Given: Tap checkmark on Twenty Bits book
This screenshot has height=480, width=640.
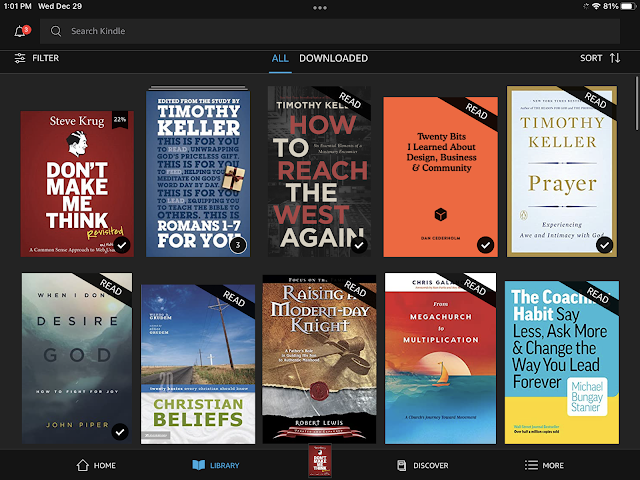Looking at the screenshot, I should click(x=485, y=245).
